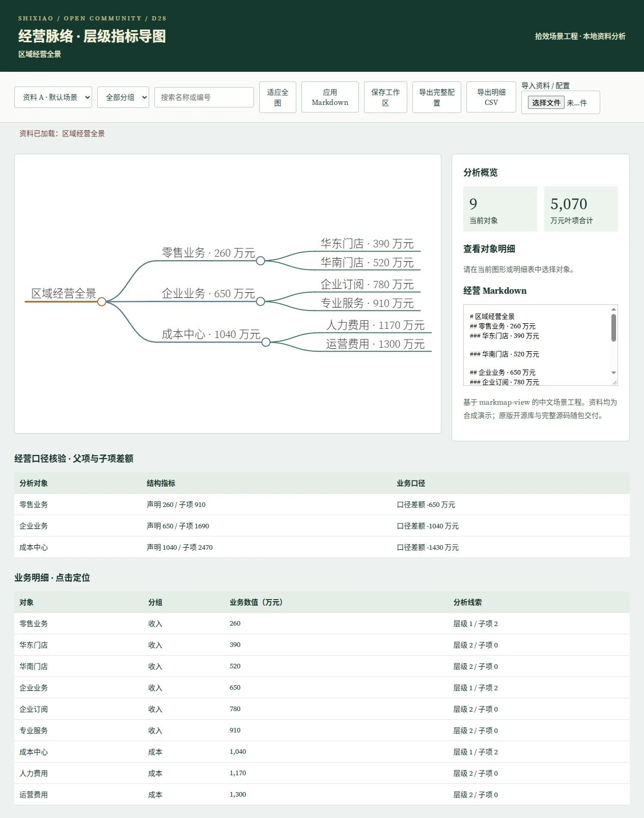Select the 成本中心 · 1040 万元 node
The width and height of the screenshot is (644, 818).
coord(211,334)
